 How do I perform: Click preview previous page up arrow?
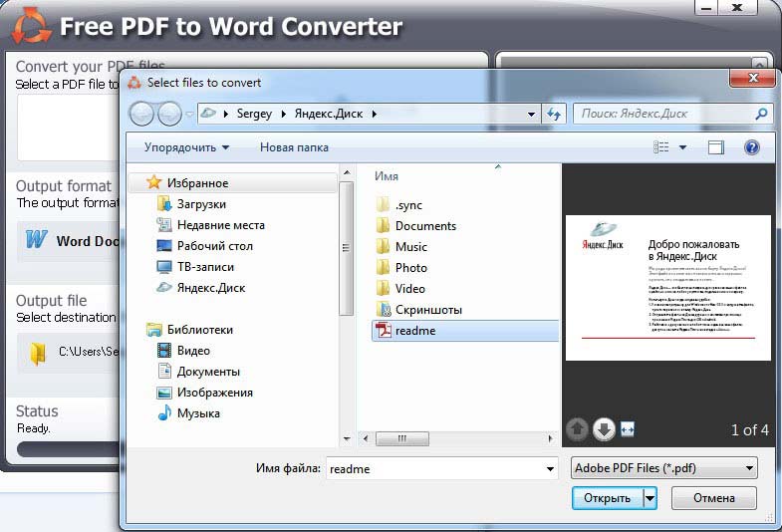[x=578, y=429]
